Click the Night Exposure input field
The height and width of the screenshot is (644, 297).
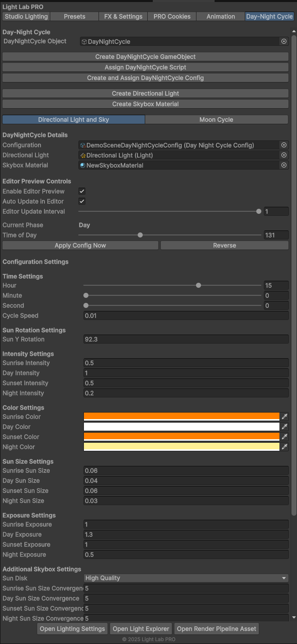point(186,554)
